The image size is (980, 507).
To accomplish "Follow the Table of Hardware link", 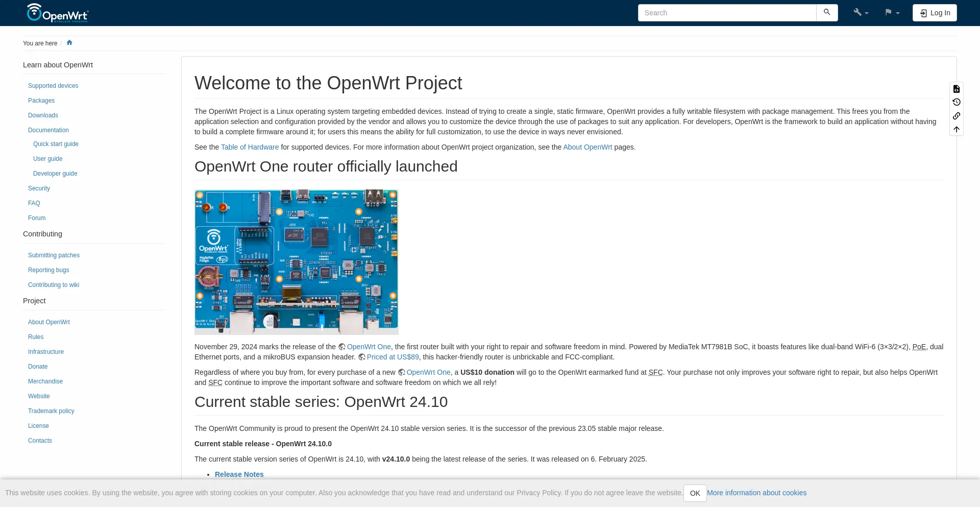I will pos(250,147).
